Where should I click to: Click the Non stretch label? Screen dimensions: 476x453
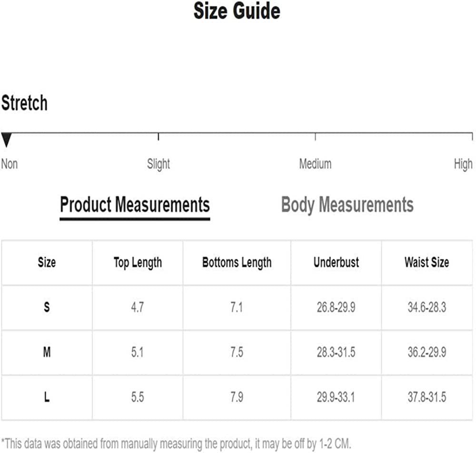[10, 164]
